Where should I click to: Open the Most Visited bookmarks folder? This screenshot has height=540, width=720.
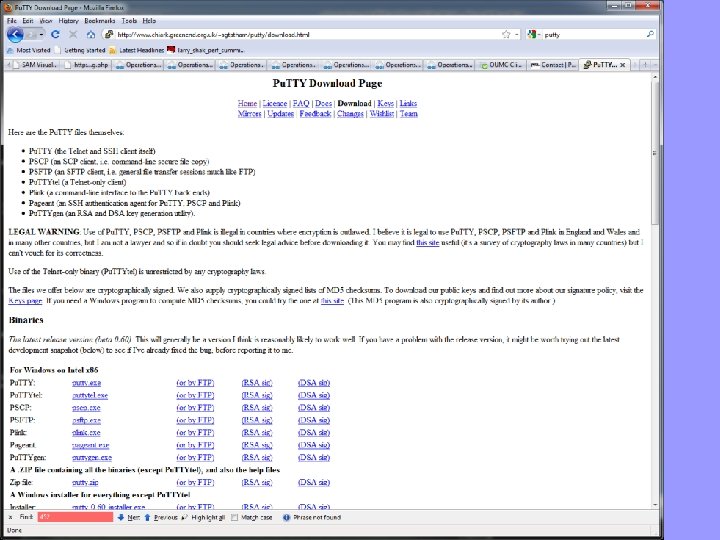29,50
